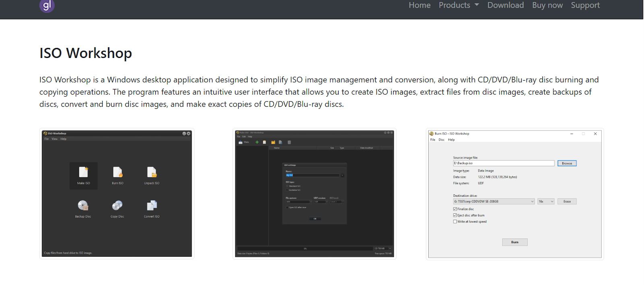Click the green plus add-files icon
Screen dimensions: 644x285
(257, 142)
